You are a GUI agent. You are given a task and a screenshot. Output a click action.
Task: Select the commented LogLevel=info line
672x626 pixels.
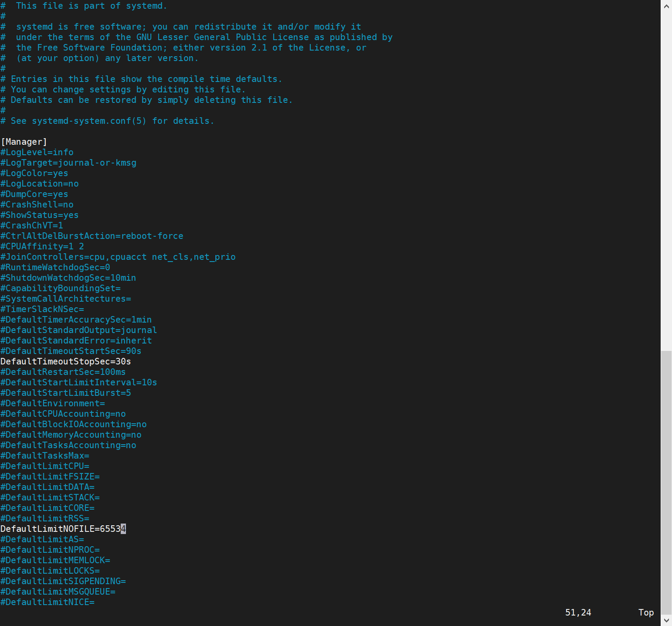[37, 152]
